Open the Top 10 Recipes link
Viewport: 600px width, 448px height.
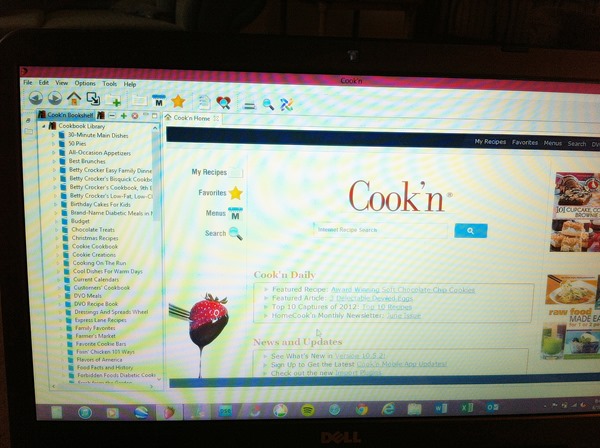click(387, 307)
